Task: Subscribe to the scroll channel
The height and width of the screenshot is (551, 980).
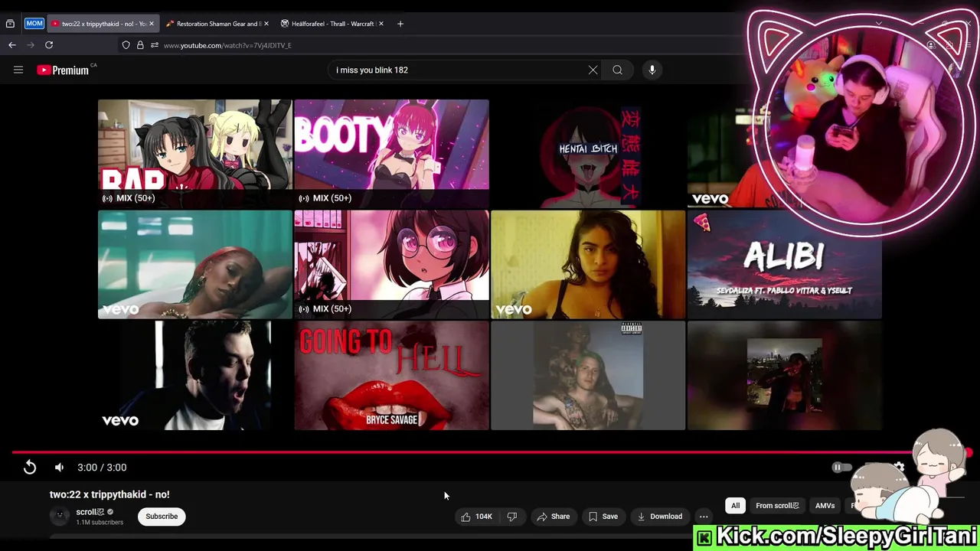Action: (x=162, y=517)
